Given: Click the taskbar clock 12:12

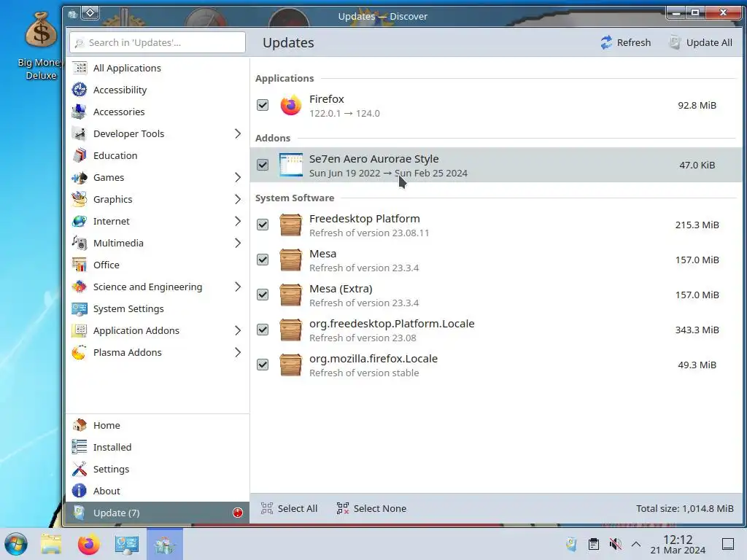Looking at the screenshot, I should tap(678, 544).
